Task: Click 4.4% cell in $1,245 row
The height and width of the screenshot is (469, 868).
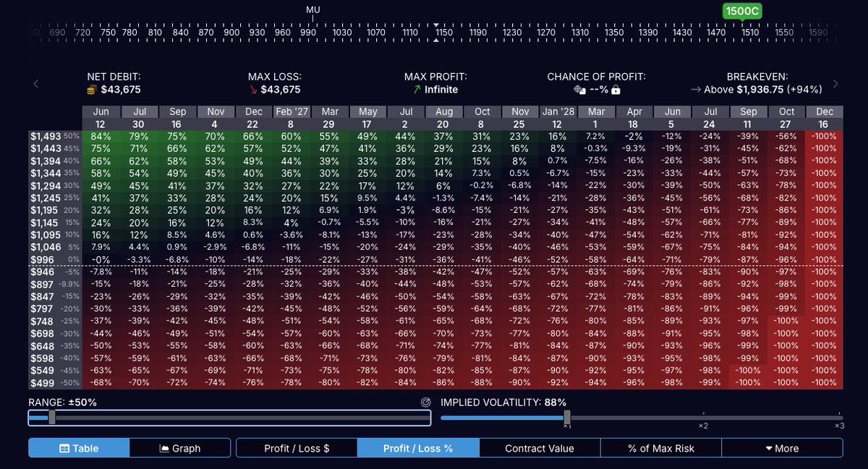Action: pos(406,198)
